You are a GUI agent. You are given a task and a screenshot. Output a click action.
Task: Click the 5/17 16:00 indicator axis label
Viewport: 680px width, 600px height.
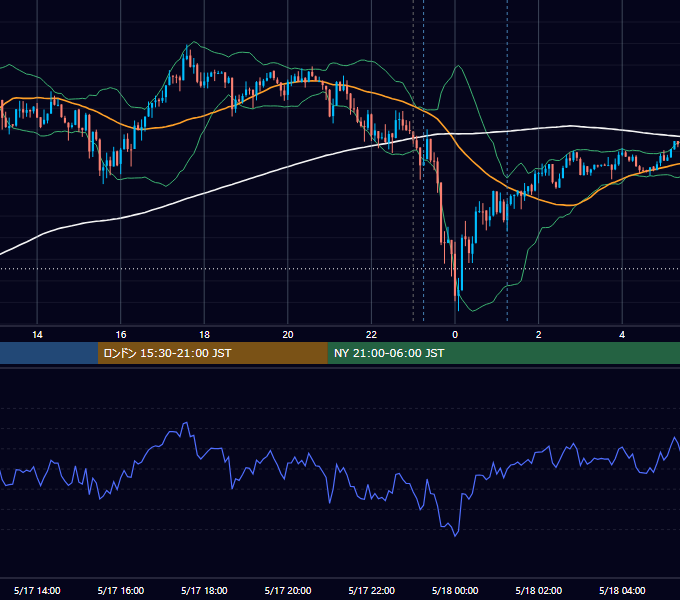[121, 590]
